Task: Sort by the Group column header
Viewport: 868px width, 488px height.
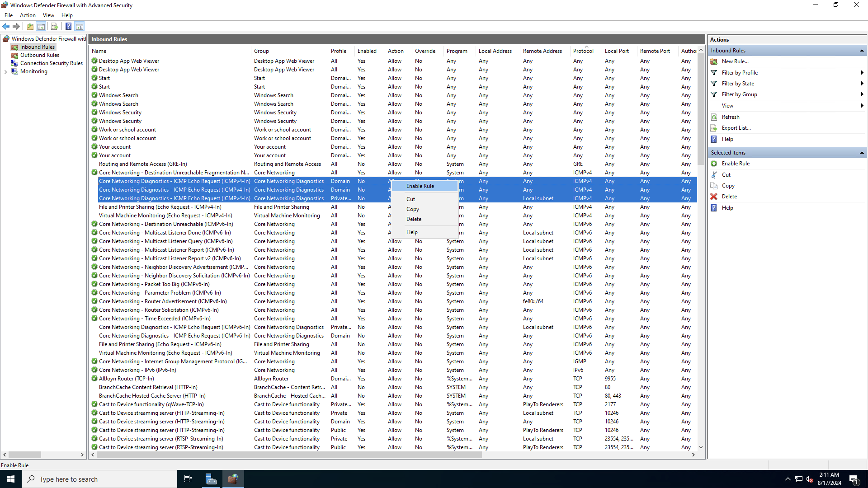Action: click(x=289, y=51)
